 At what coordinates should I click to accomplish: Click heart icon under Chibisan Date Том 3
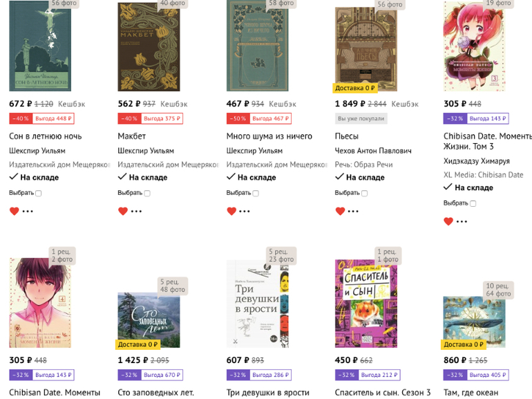448,222
